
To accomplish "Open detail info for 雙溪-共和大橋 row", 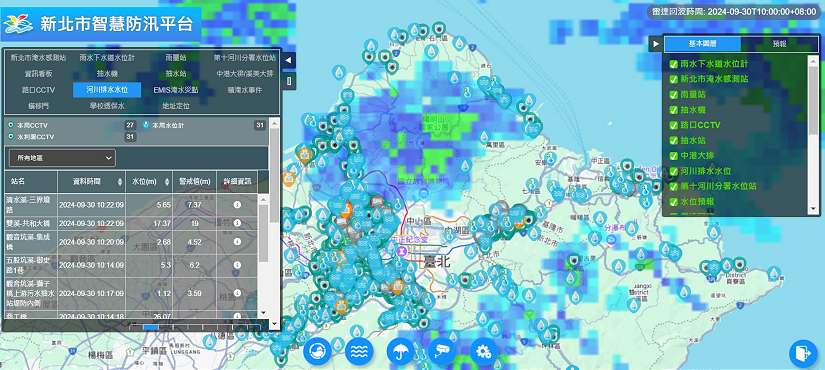I will coord(237,224).
